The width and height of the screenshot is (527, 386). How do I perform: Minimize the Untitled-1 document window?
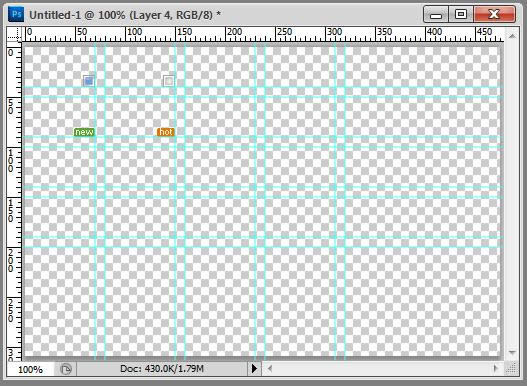pyautogui.click(x=436, y=14)
